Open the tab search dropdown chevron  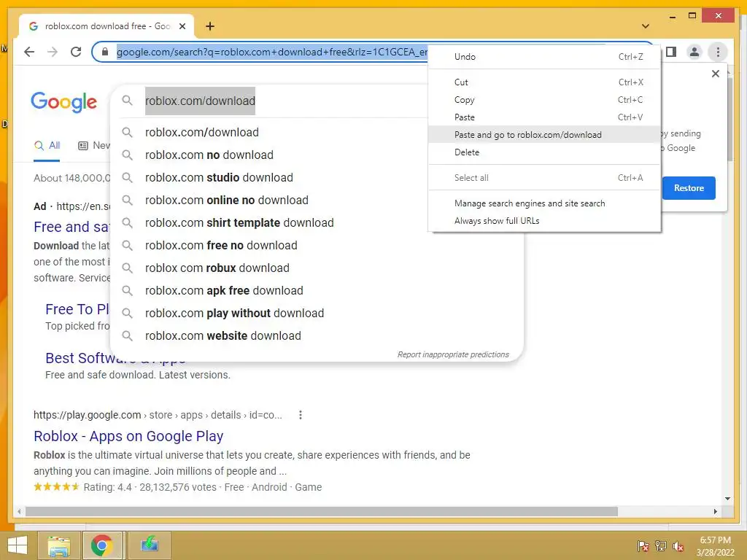(646, 26)
